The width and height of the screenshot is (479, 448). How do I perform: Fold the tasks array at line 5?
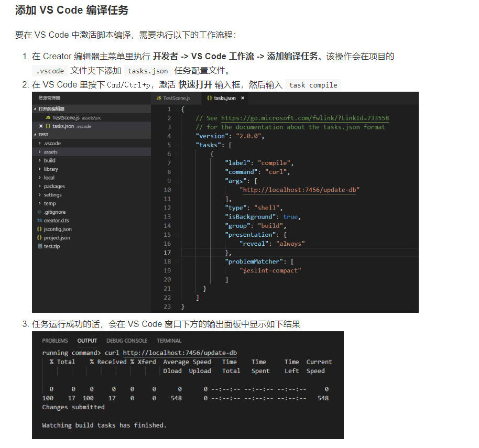pyautogui.click(x=177, y=145)
